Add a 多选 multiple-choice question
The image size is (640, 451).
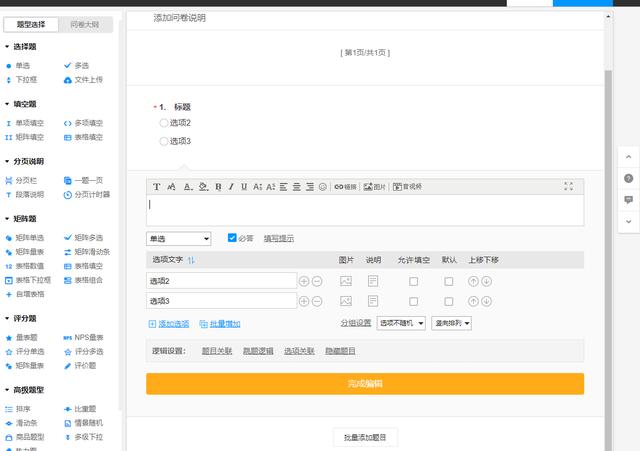point(77,65)
